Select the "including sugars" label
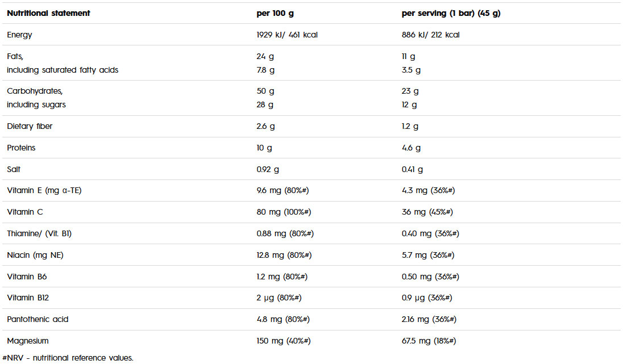 click(36, 104)
